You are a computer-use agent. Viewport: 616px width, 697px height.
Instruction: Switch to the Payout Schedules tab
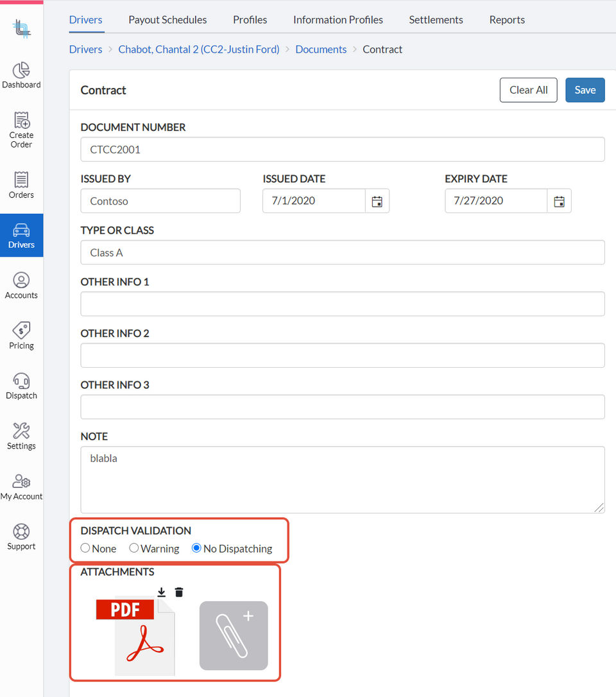[x=167, y=20]
